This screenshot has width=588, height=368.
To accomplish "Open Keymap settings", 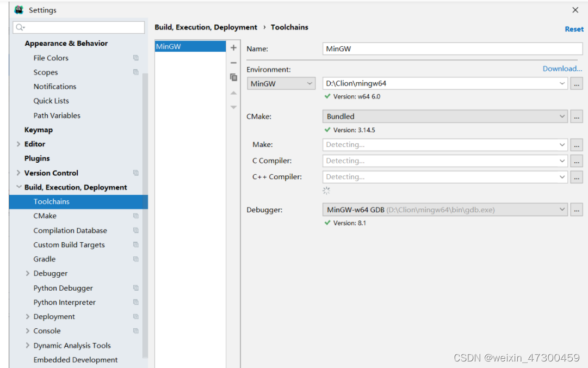I will click(x=38, y=130).
